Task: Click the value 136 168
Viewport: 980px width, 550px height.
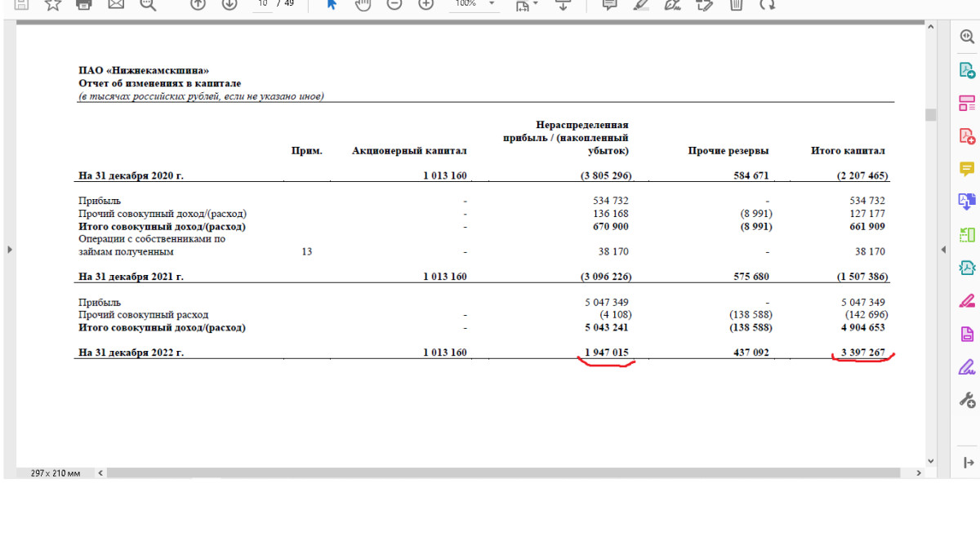Action: point(610,214)
